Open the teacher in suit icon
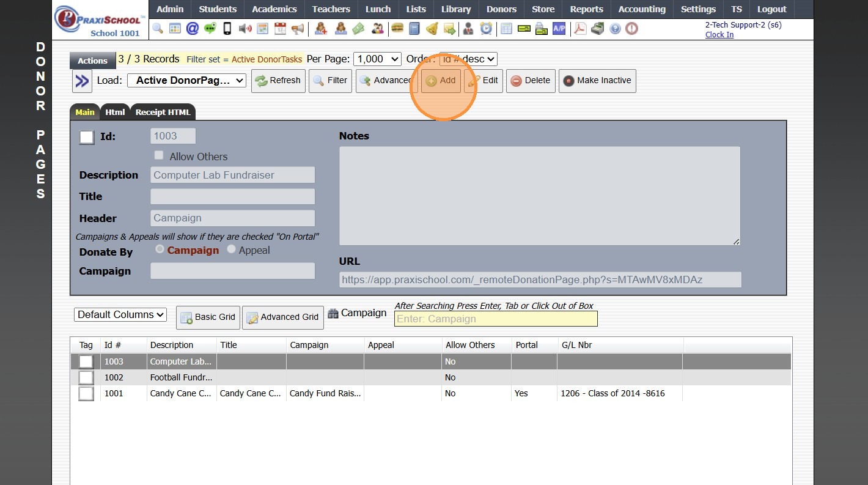This screenshot has width=868, height=485. pyautogui.click(x=468, y=28)
